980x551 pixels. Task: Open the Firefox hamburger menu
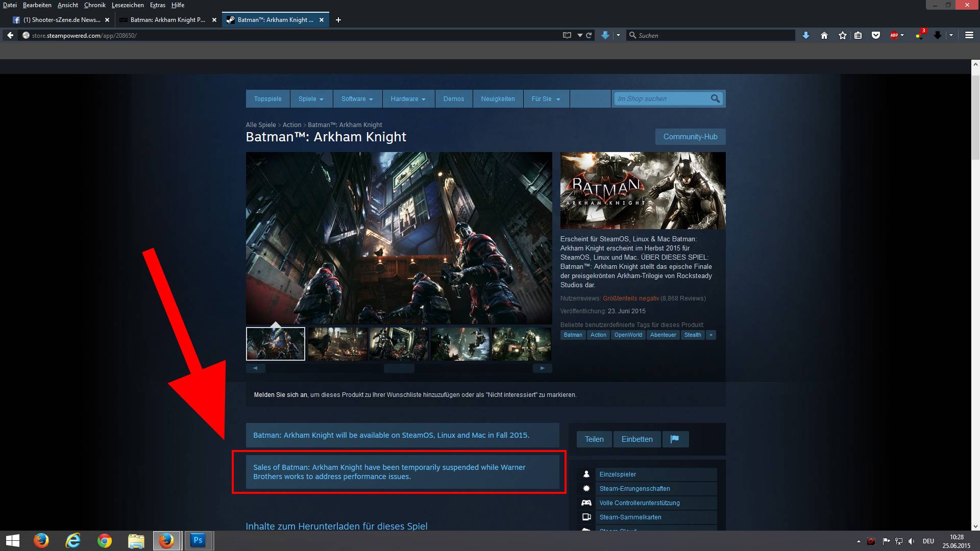pyautogui.click(x=969, y=35)
